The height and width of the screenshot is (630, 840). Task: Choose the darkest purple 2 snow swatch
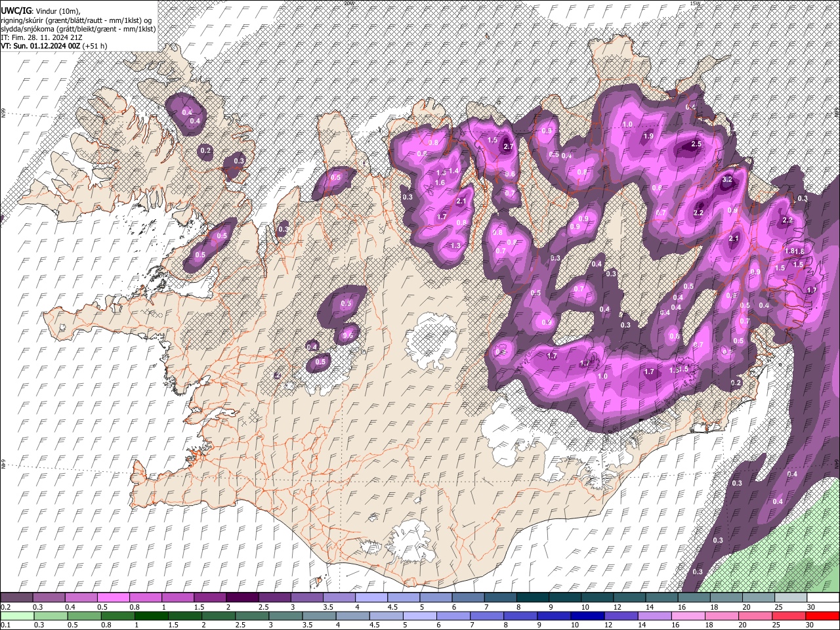(241, 597)
